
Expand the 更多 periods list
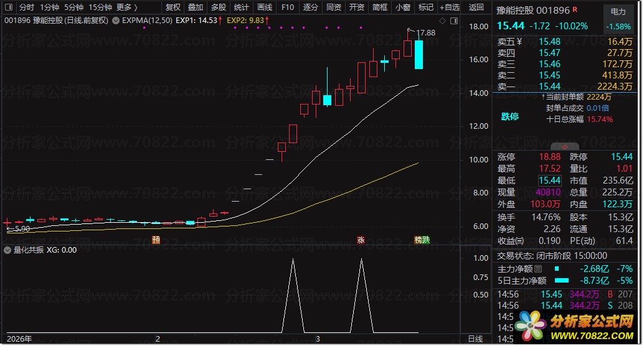pos(127,7)
